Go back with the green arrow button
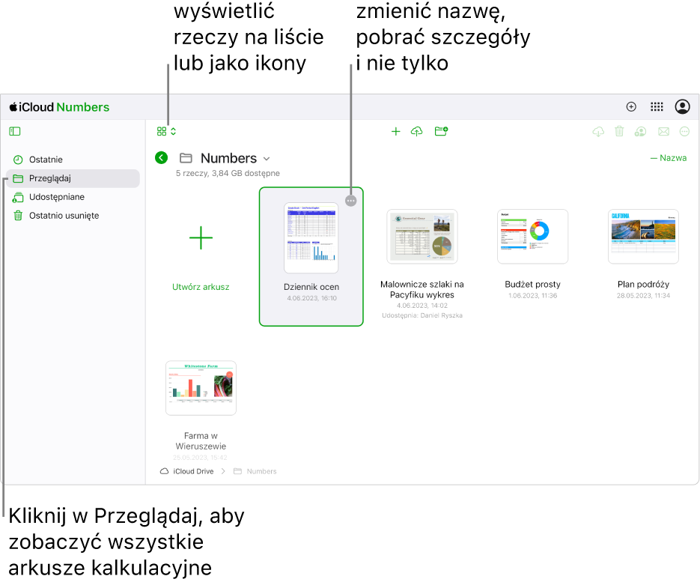Image resolution: width=700 pixels, height=588 pixels. pos(161,158)
